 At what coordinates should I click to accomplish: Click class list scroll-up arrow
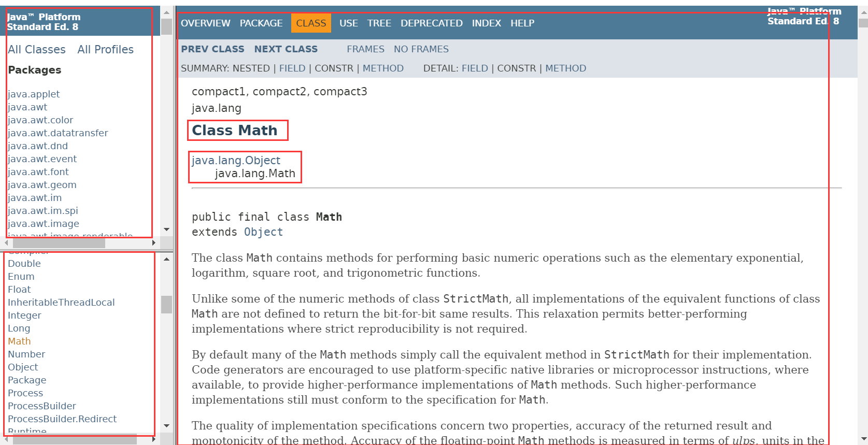166,259
